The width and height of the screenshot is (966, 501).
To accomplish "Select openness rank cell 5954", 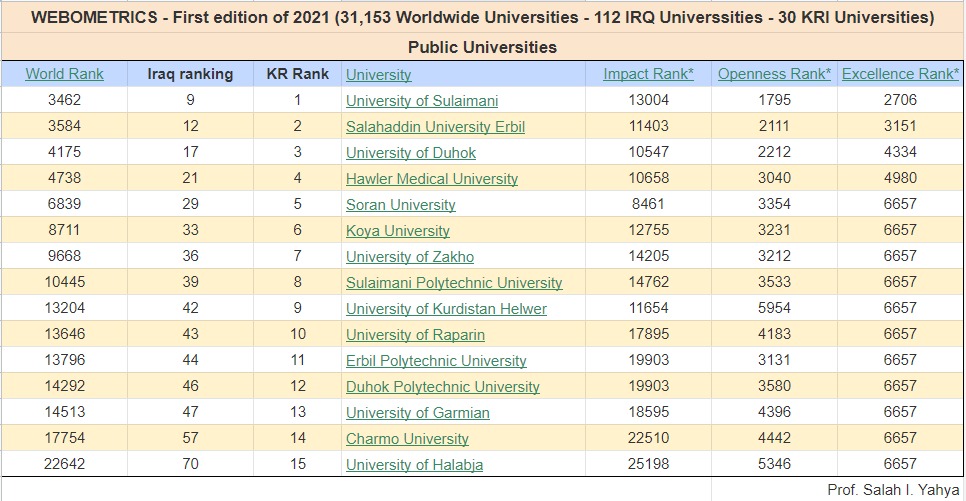I will tap(774, 308).
